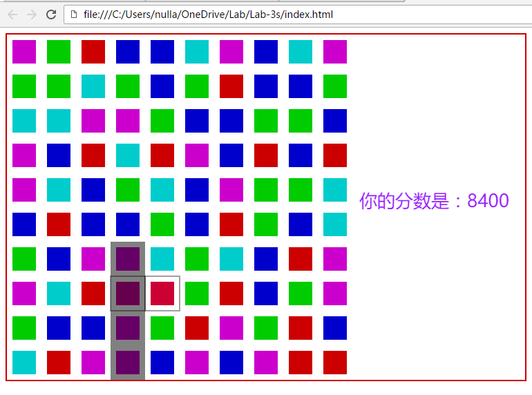Click the outlined red tile beside the selected tile
The height and width of the screenshot is (395, 532).
pos(162,293)
